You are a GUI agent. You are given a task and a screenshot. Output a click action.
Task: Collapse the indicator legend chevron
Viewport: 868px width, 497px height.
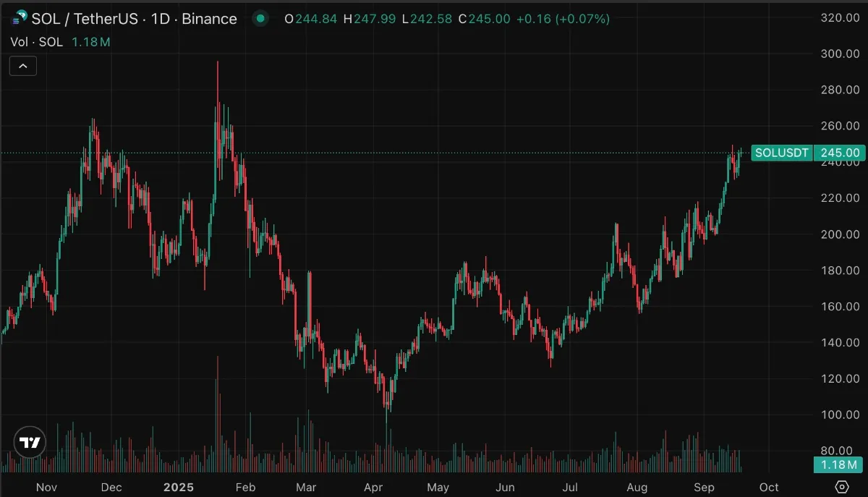click(23, 66)
